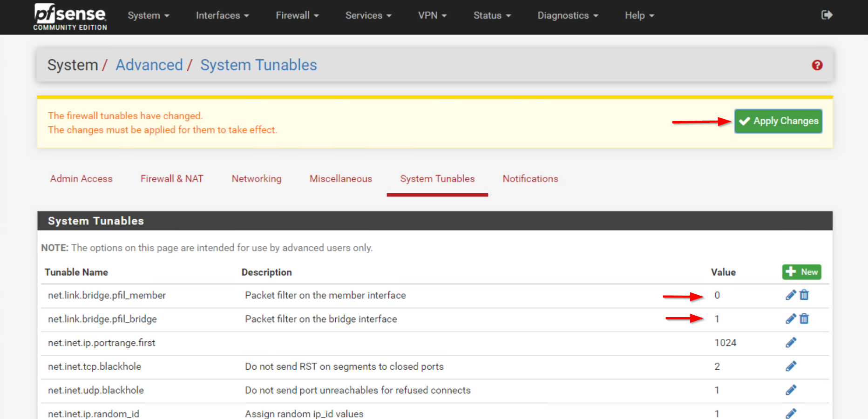Click the Apply Changes button
868x419 pixels.
coord(778,121)
